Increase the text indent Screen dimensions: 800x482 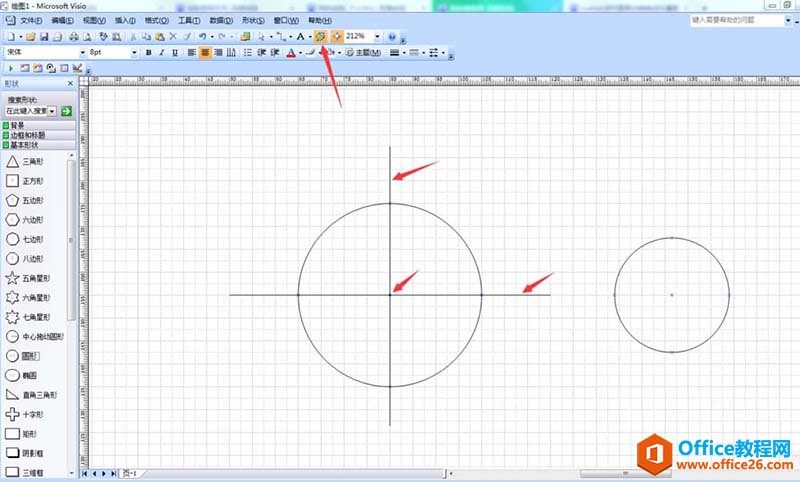pos(275,53)
